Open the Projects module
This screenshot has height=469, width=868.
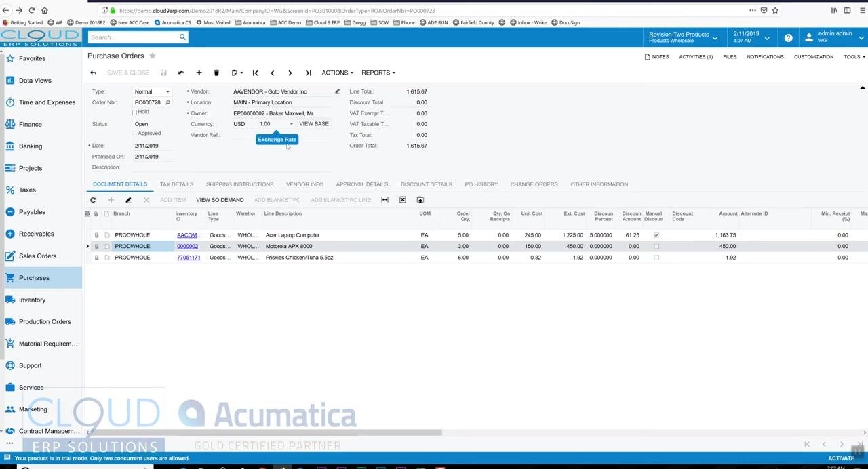pyautogui.click(x=31, y=168)
